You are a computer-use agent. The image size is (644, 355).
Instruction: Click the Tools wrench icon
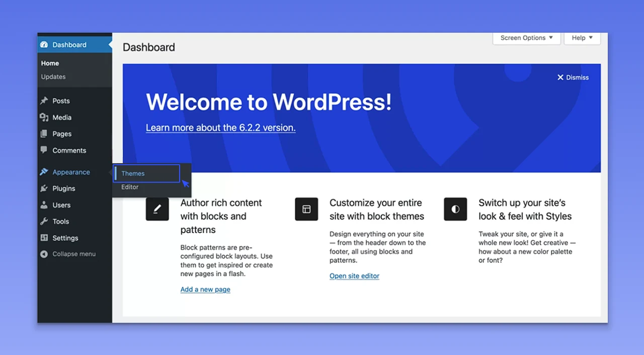[44, 221]
